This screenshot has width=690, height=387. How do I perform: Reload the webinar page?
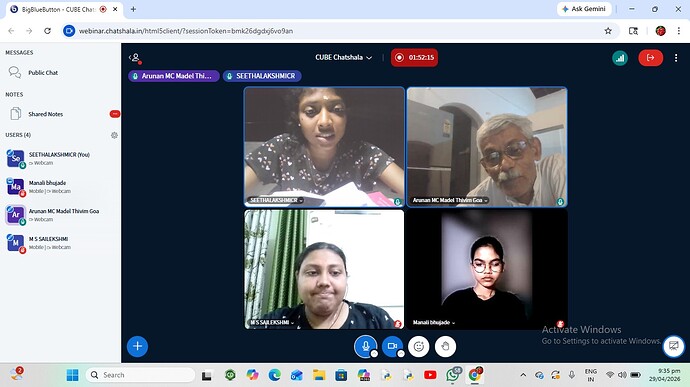tap(48, 31)
